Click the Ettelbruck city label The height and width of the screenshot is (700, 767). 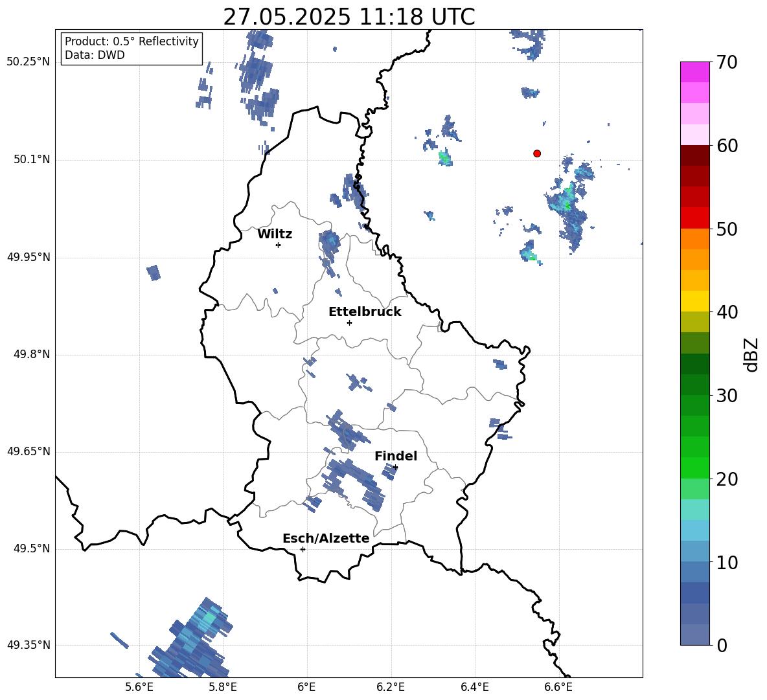(365, 312)
